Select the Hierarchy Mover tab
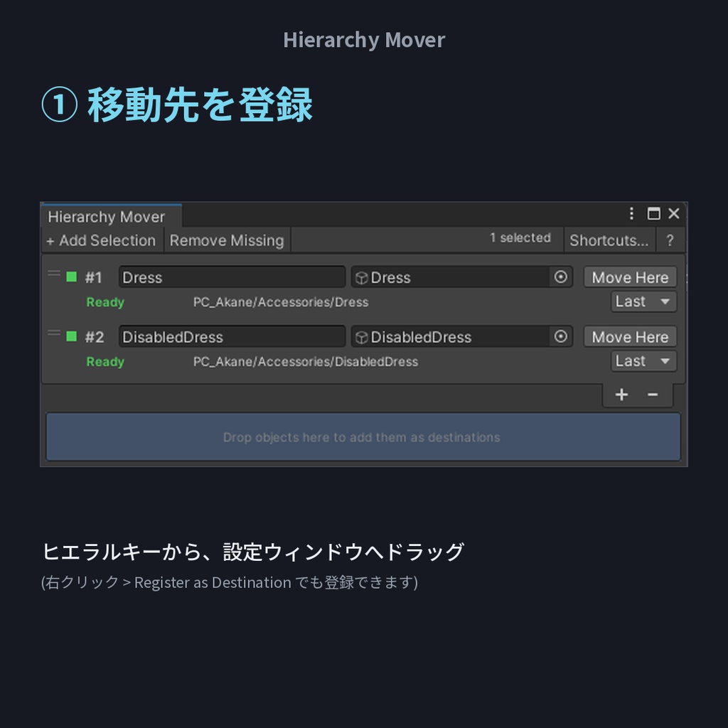 coord(111,216)
